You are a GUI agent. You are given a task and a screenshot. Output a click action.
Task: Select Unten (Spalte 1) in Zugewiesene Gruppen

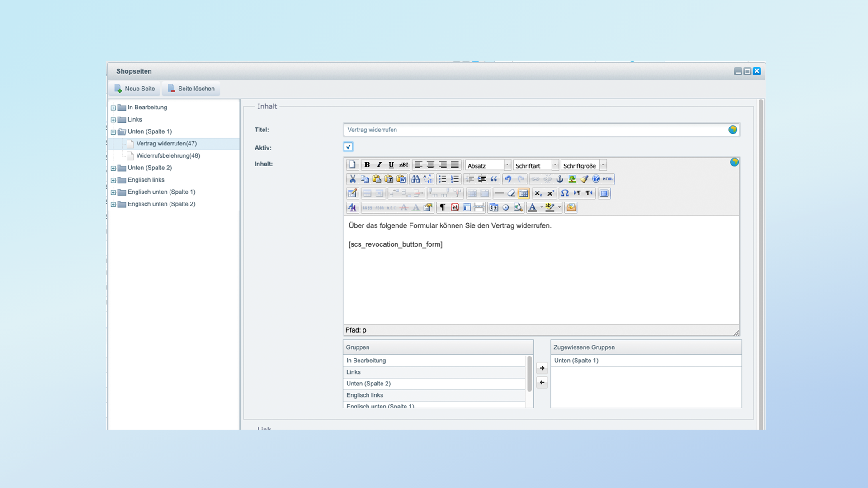[646, 361]
